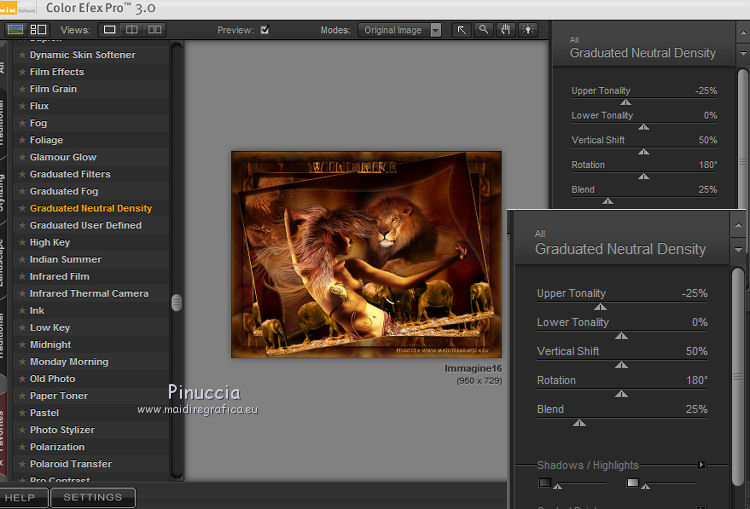Image resolution: width=750 pixels, height=509 pixels.
Task: Switch to single image view
Action: point(110,30)
